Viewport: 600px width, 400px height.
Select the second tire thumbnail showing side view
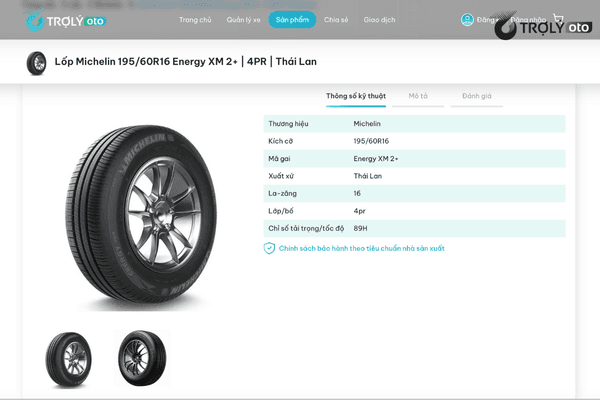tap(142, 358)
